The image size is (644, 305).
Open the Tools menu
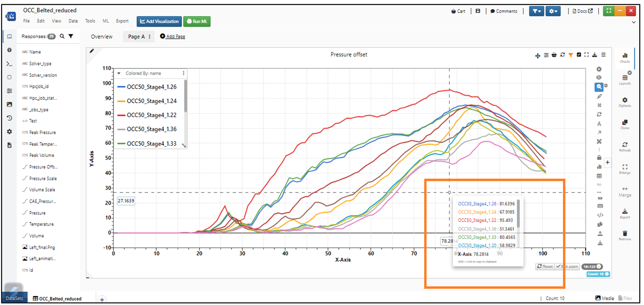[90, 21]
